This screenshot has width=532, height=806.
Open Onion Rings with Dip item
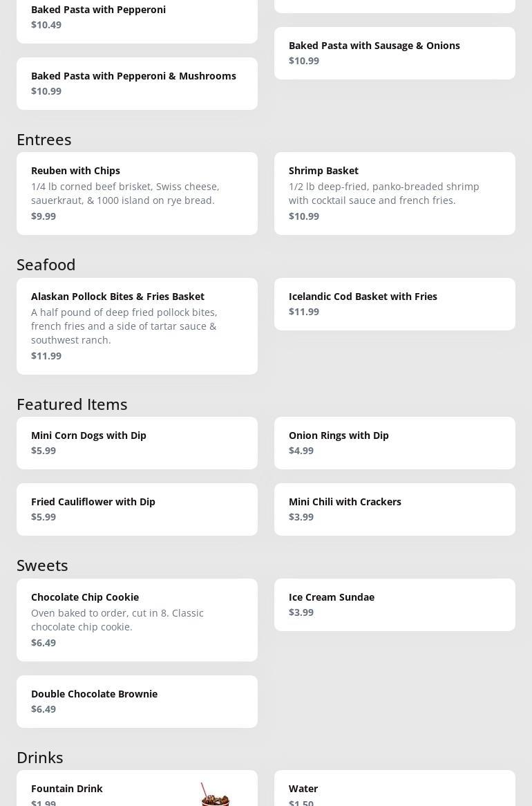[395, 443]
